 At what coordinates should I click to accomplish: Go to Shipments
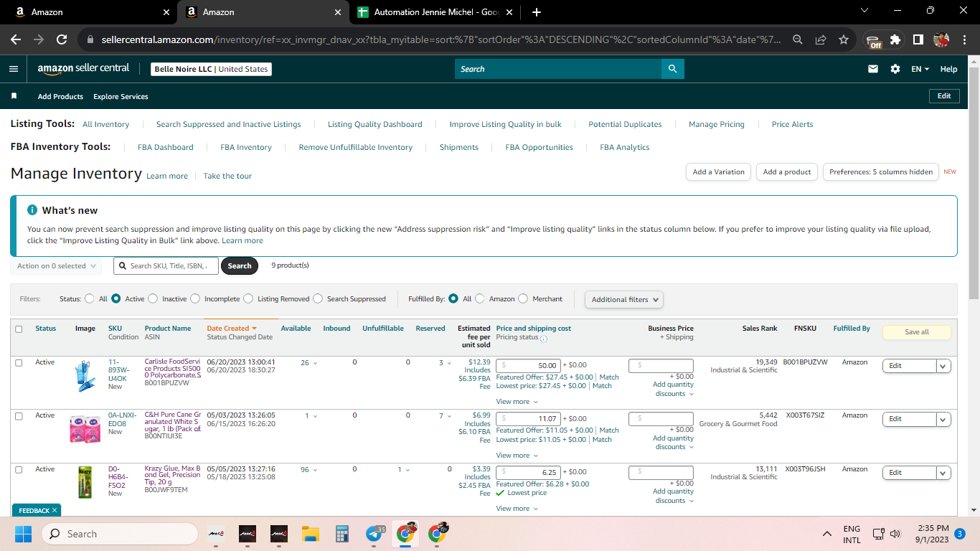(459, 147)
